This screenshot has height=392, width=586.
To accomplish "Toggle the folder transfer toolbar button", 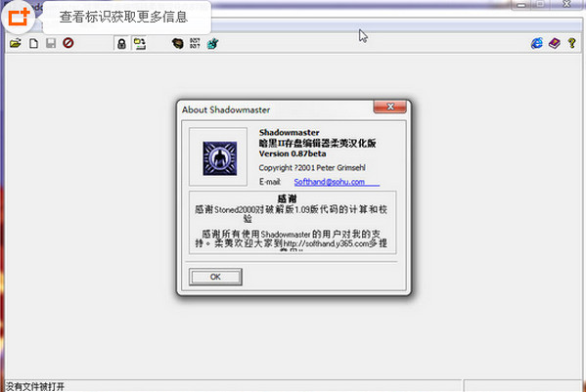I will click(140, 44).
